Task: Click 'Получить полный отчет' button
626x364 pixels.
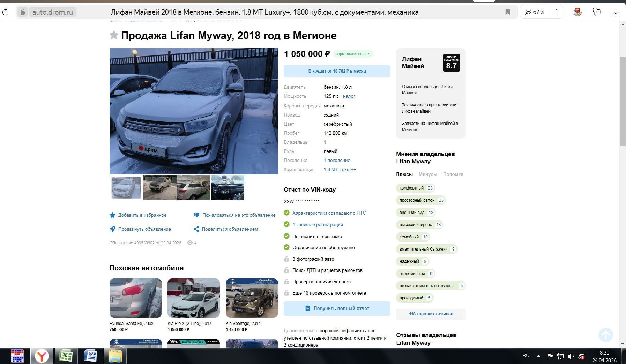Action: tap(337, 309)
